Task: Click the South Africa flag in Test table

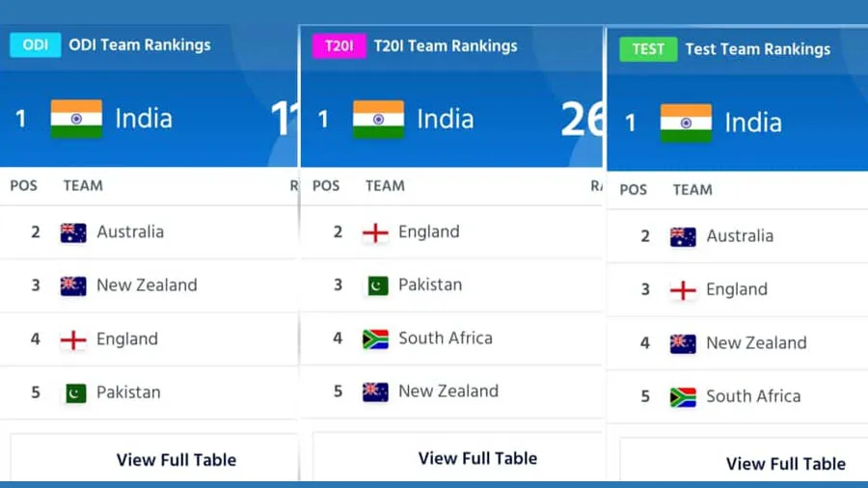Action: [x=683, y=396]
